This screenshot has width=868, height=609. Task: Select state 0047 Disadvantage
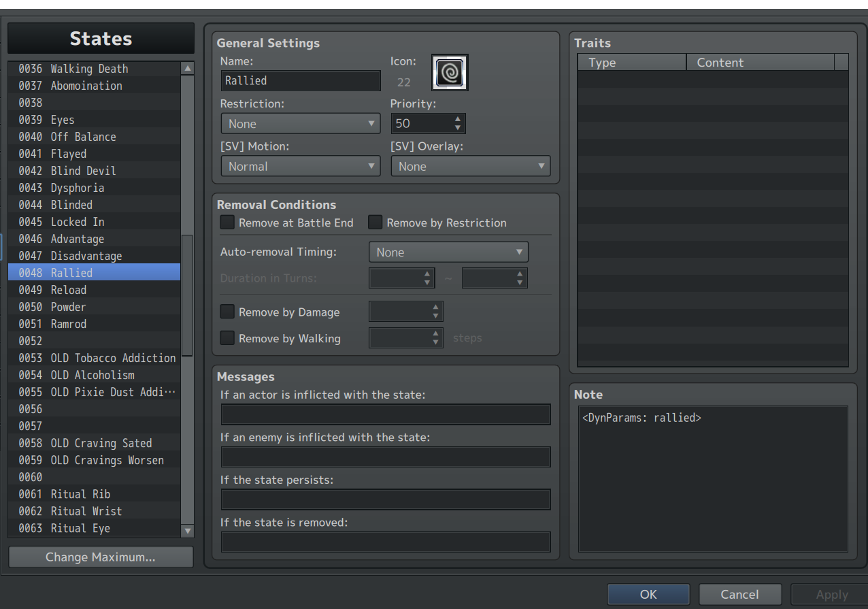[95, 256]
